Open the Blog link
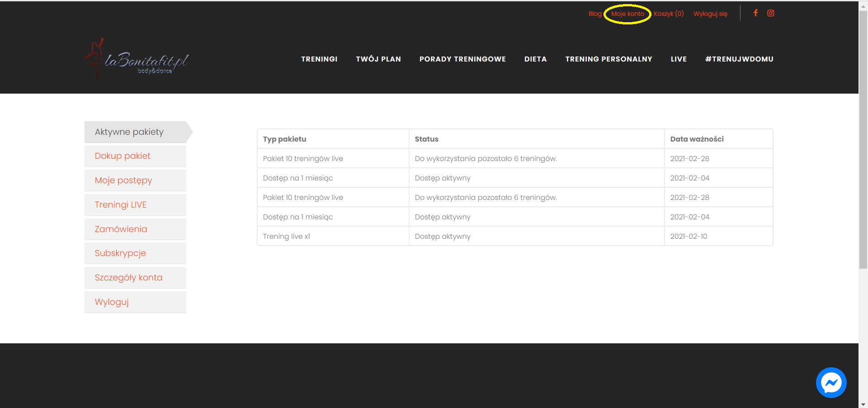The image size is (868, 408). coord(595,14)
